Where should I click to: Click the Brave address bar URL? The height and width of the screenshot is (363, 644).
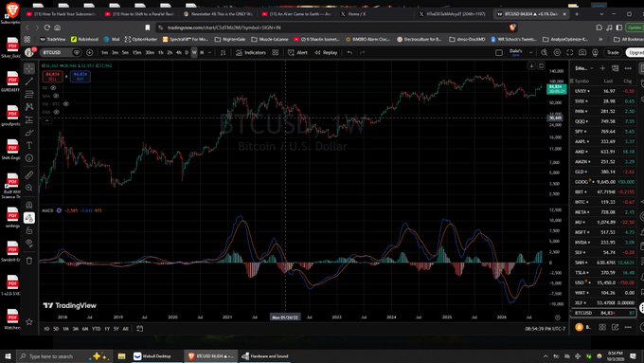pyautogui.click(x=224, y=27)
